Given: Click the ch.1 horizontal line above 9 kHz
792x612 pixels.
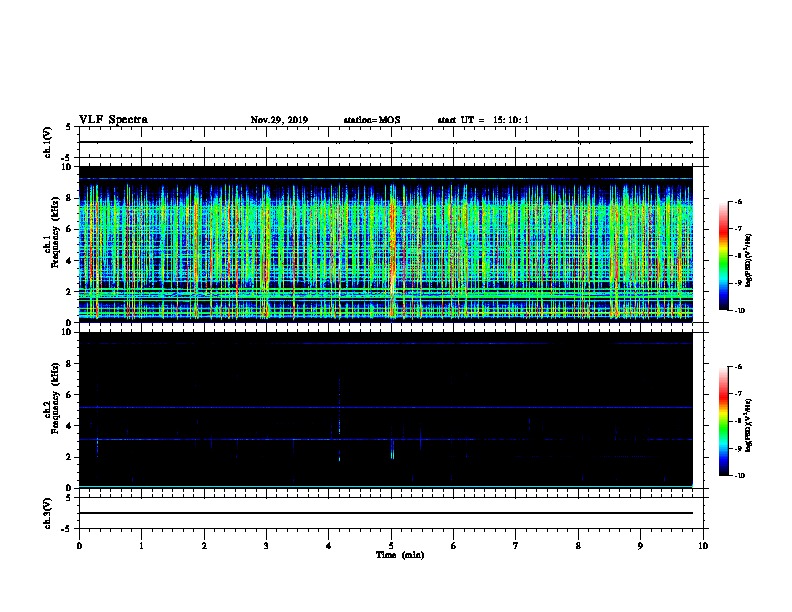Looking at the screenshot, I should (385, 179).
